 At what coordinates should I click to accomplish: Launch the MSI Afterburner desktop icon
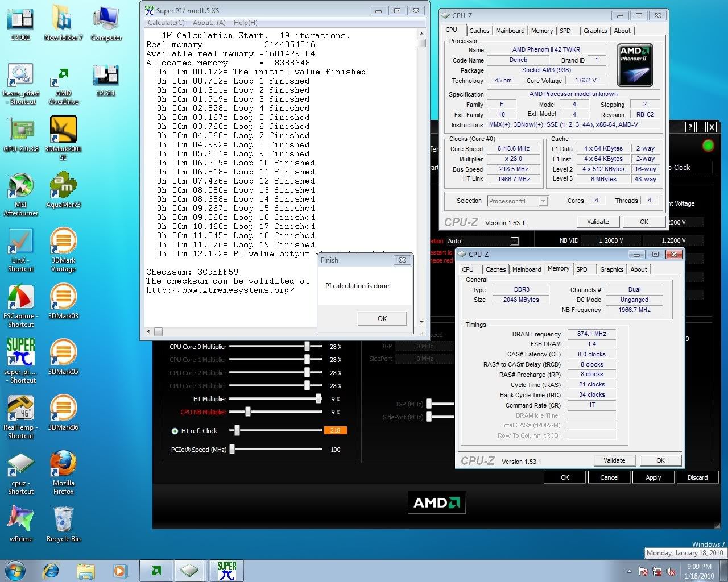pyautogui.click(x=20, y=194)
